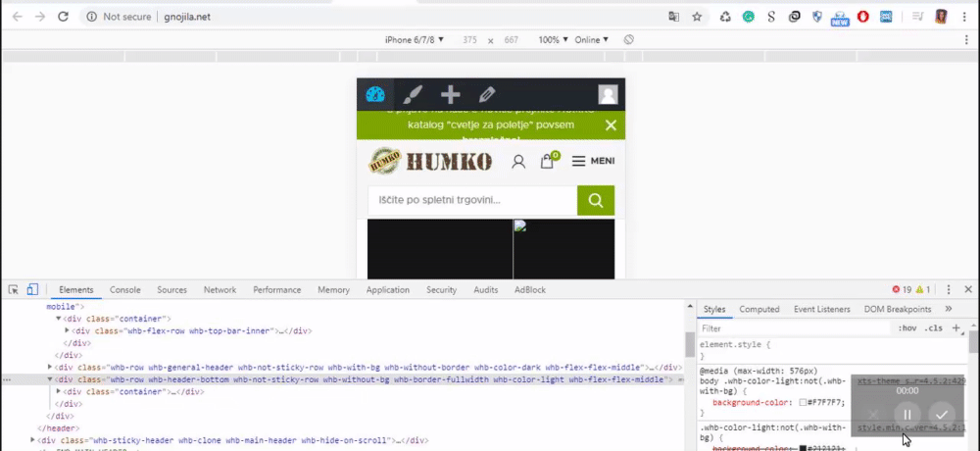Open the Event Listeners tab
The height and width of the screenshot is (451, 980).
(822, 309)
